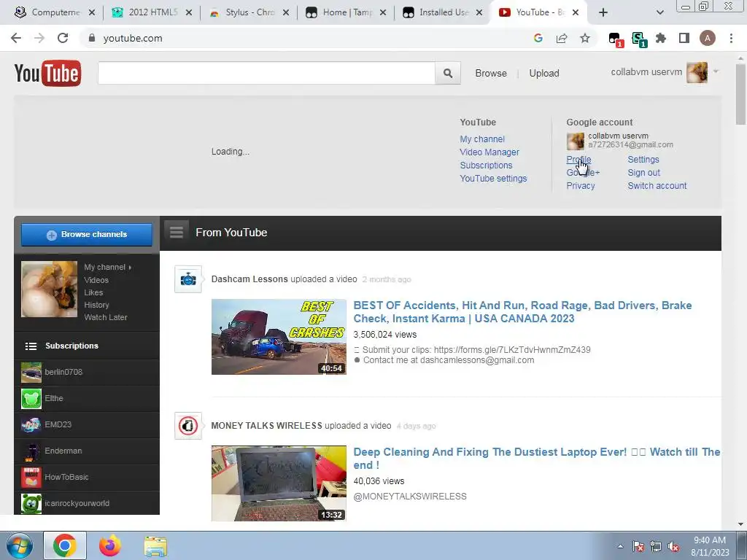Click the HowToBasic subscription avatar
The image size is (747, 560).
pos(31,477)
